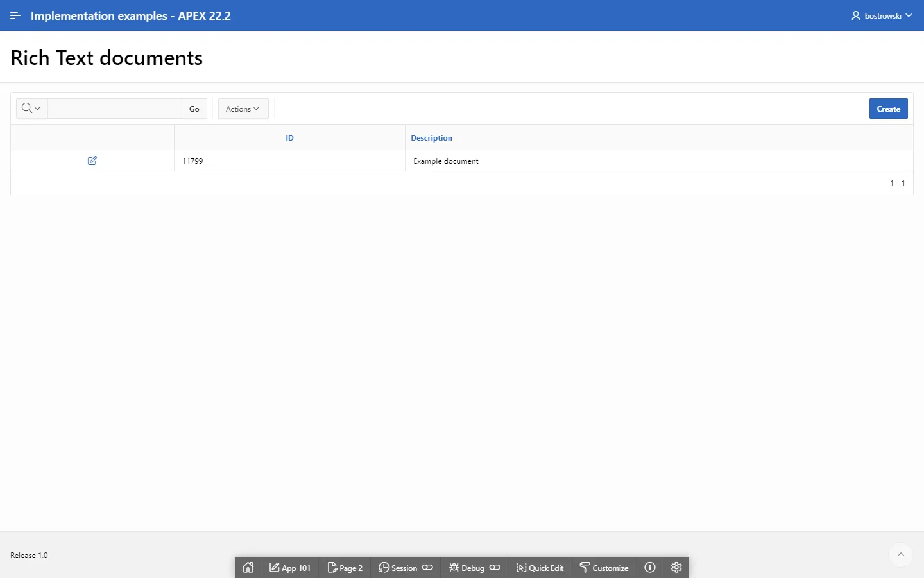
Task: Open Page 2 in page designer
Action: pyautogui.click(x=345, y=568)
